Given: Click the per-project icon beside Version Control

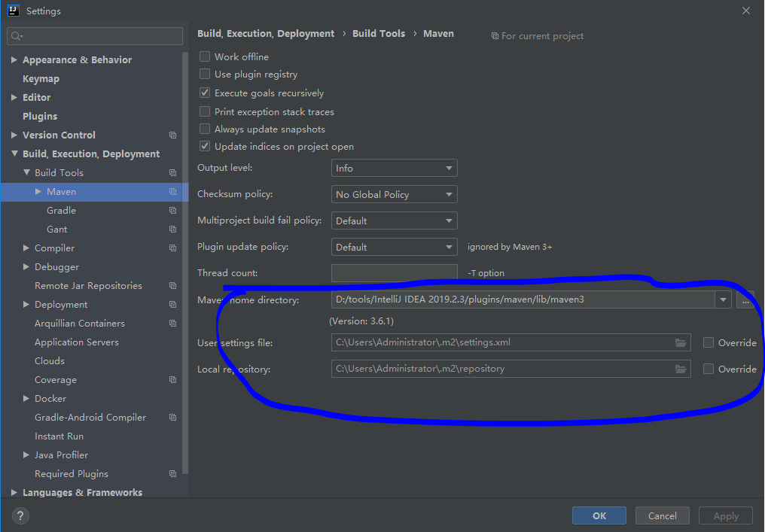Looking at the screenshot, I should click(x=172, y=135).
